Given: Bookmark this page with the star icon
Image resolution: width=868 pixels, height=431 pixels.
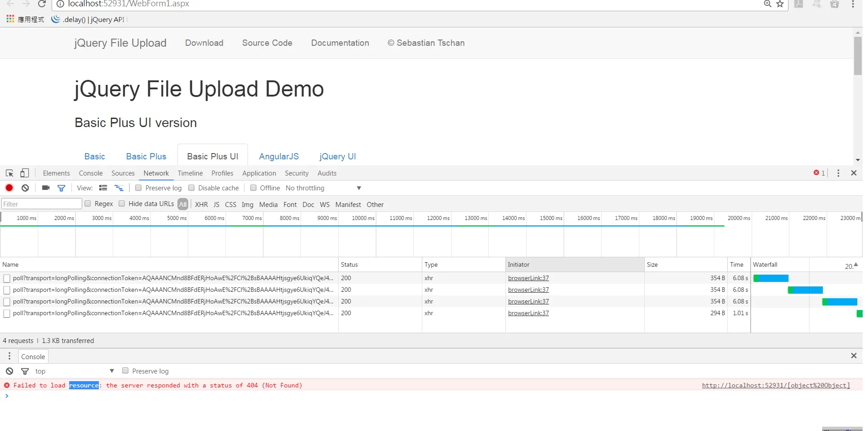Looking at the screenshot, I should (x=780, y=4).
